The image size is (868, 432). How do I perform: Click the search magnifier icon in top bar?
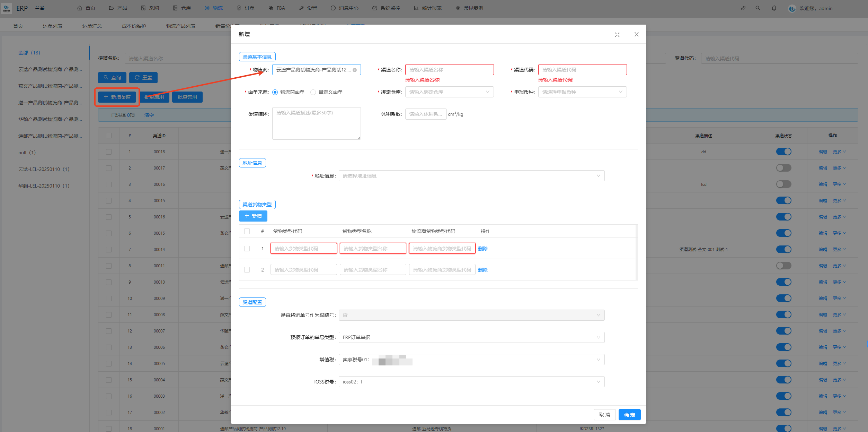point(758,8)
